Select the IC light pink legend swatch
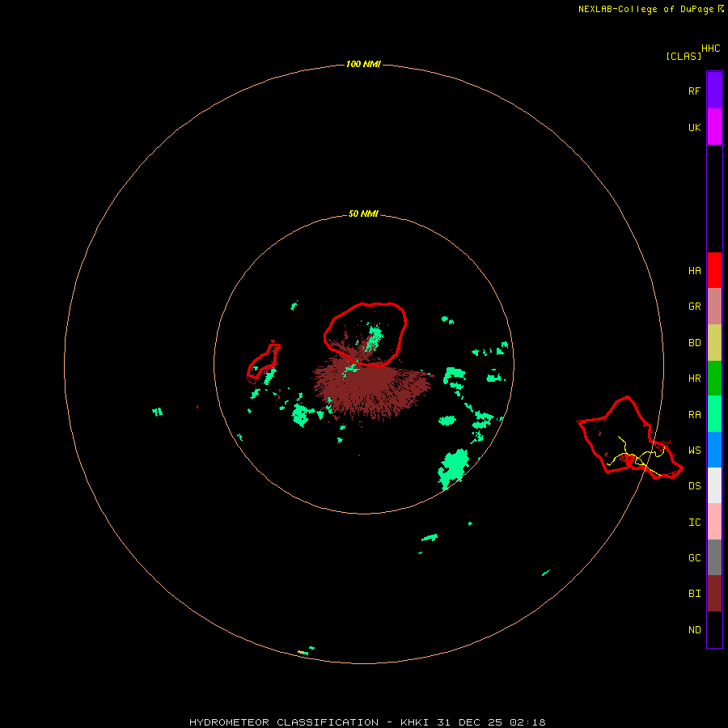Image resolution: width=728 pixels, height=728 pixels. point(714,522)
